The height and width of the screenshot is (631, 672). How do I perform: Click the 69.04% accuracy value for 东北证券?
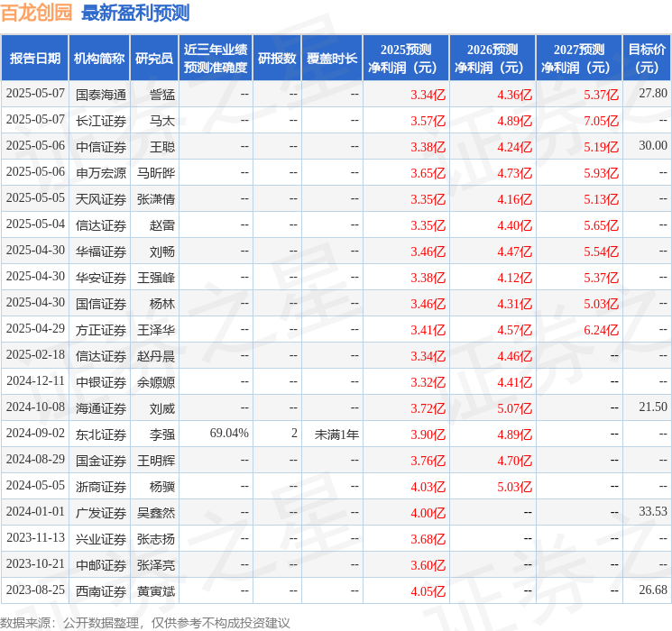coord(229,433)
